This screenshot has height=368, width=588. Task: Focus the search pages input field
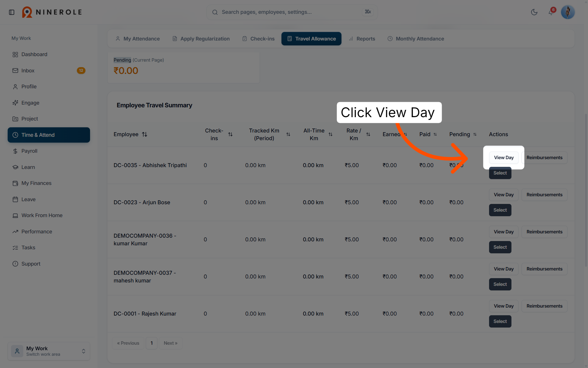tap(292, 12)
